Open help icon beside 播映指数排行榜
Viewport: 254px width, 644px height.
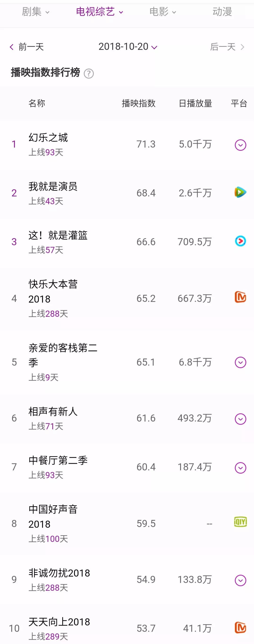(x=89, y=73)
